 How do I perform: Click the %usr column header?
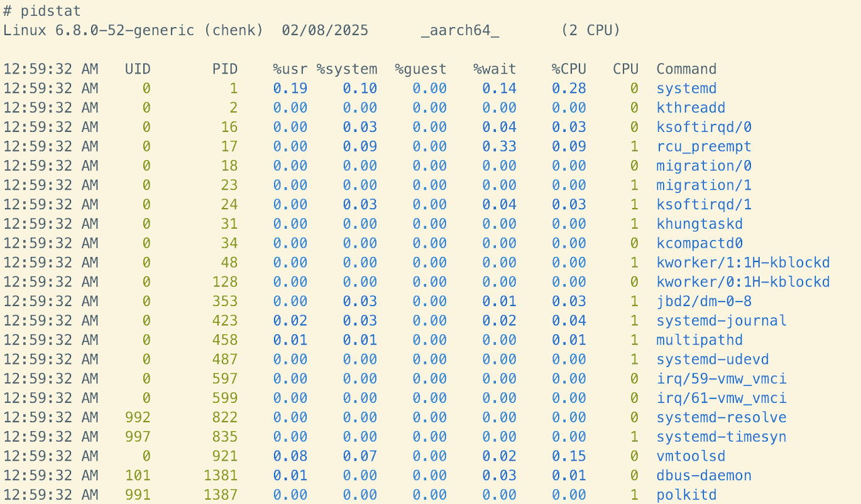[x=290, y=69]
